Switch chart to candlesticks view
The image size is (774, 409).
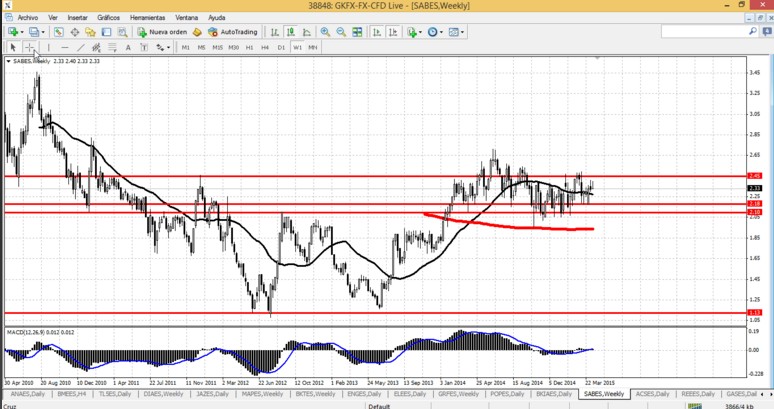point(291,32)
